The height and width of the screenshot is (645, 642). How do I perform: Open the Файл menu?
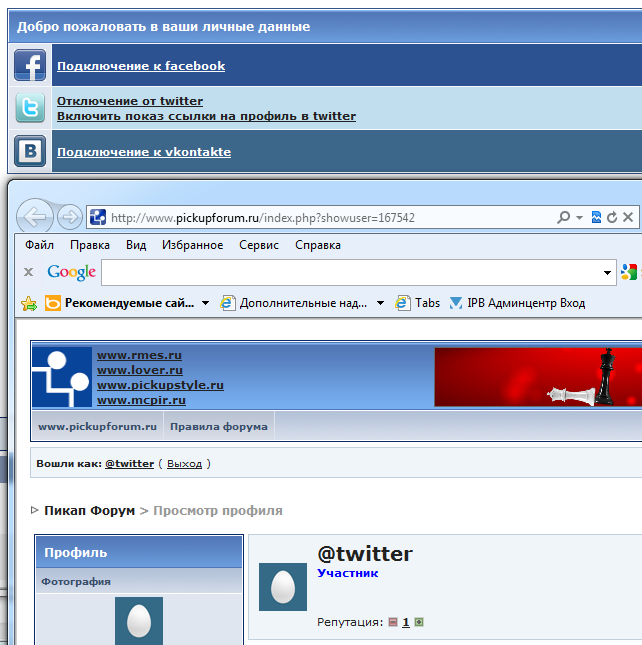[x=40, y=245]
